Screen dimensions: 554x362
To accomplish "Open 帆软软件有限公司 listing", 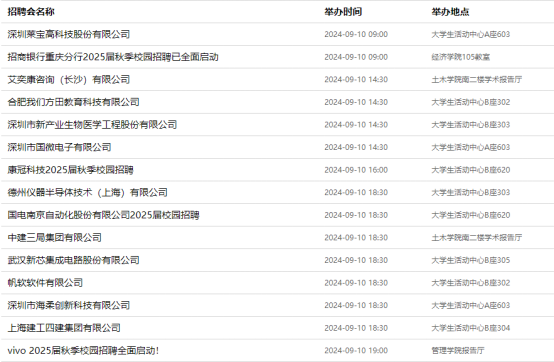I will coord(45,283).
